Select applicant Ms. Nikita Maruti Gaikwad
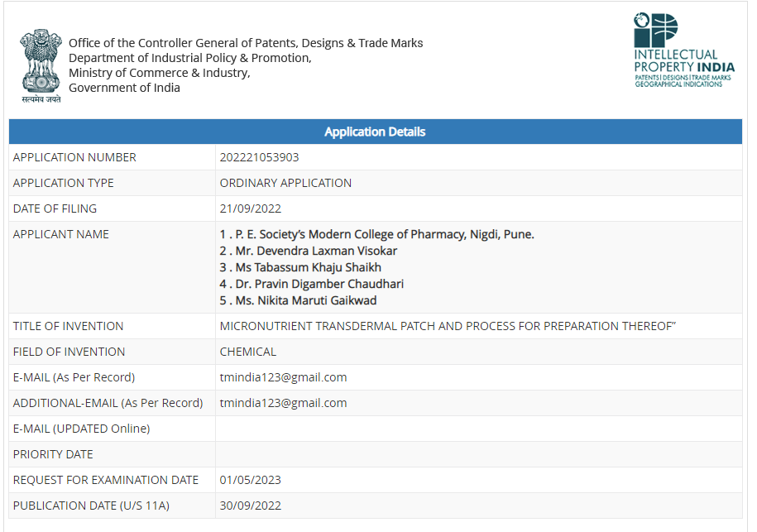 [x=298, y=300]
